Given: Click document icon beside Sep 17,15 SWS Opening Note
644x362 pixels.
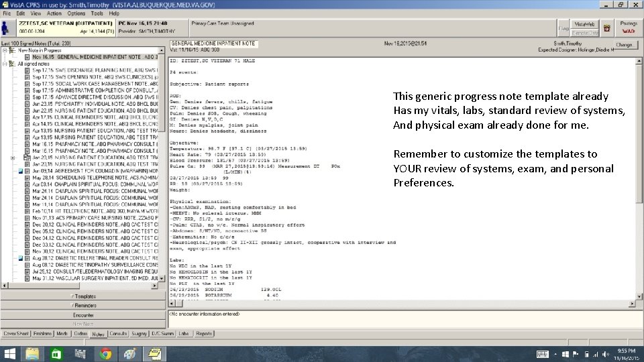Looking at the screenshot, I should coord(27,77).
